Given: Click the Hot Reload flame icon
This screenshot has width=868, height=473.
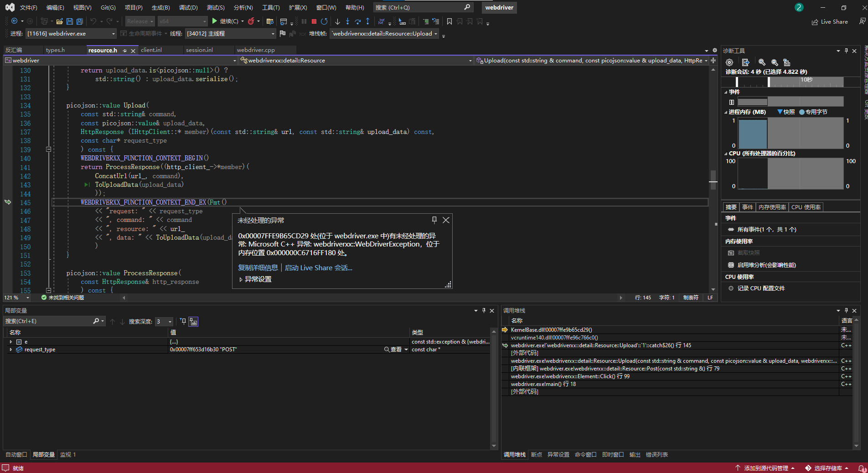Looking at the screenshot, I should click(251, 21).
